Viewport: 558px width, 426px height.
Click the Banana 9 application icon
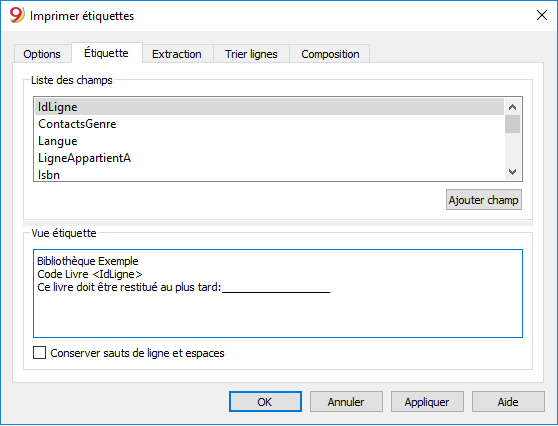click(16, 15)
